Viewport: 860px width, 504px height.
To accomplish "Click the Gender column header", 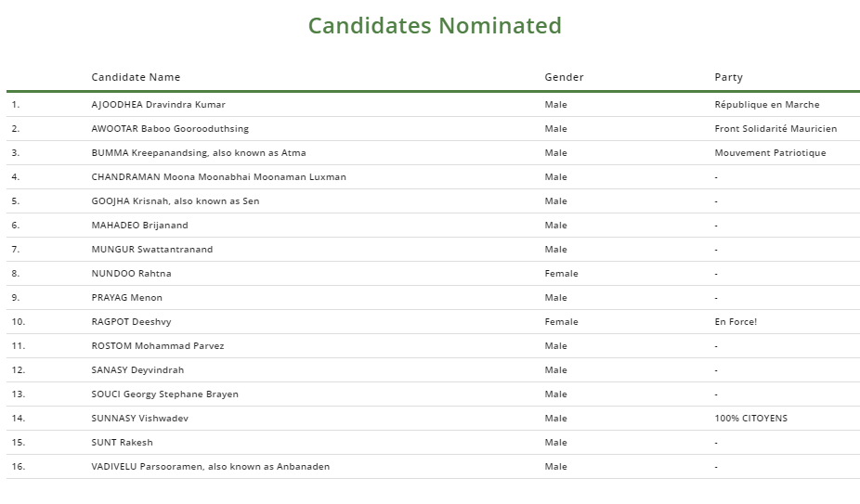I will point(564,77).
